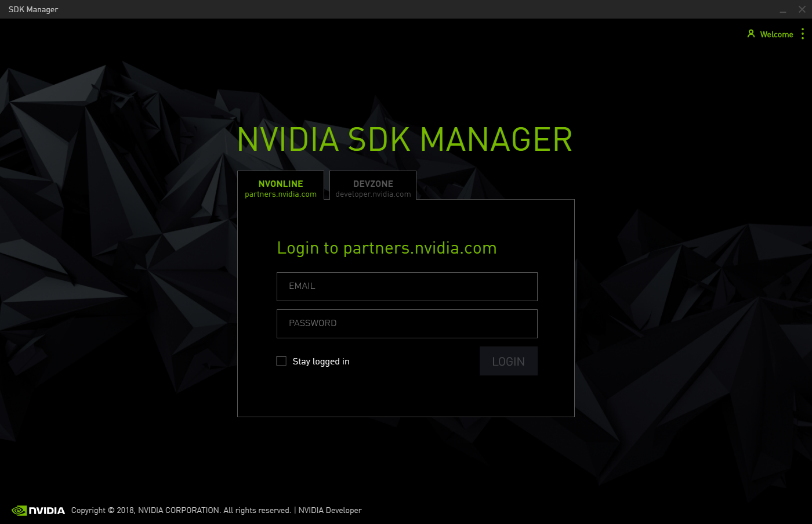812x524 pixels.
Task: Focus the PASSWORD input field
Action: point(407,324)
